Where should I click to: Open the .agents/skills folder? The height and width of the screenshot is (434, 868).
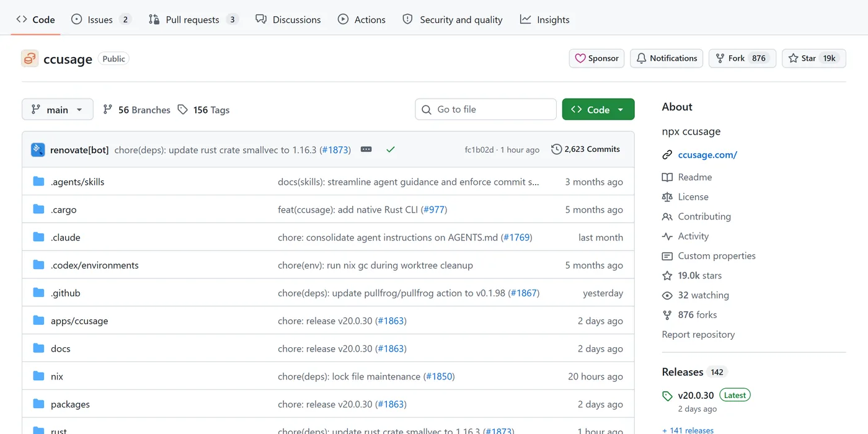point(77,182)
